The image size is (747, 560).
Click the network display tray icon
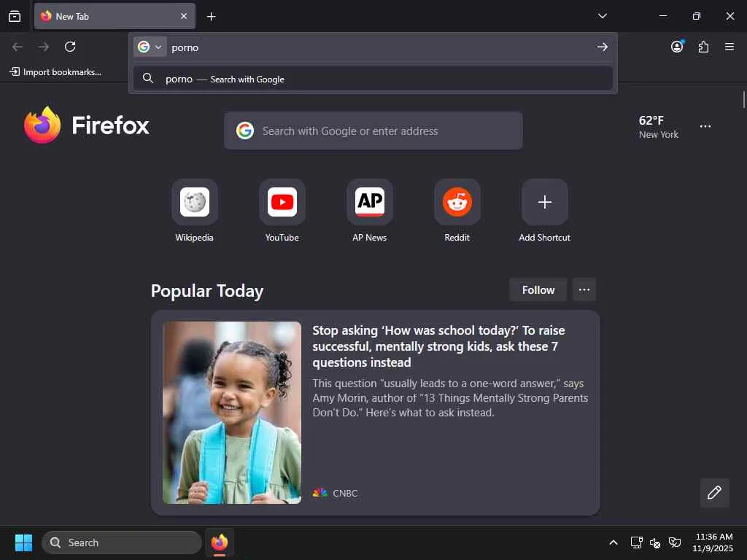[x=636, y=542]
